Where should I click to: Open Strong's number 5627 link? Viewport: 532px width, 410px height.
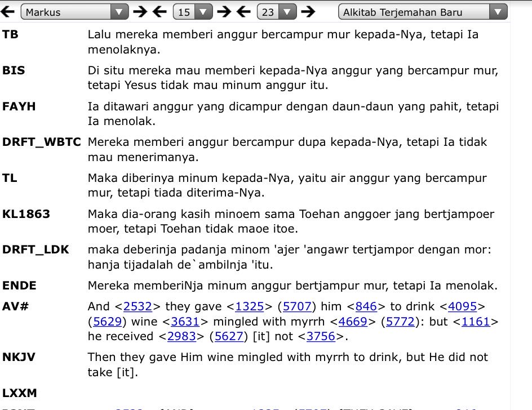pyautogui.click(x=229, y=336)
